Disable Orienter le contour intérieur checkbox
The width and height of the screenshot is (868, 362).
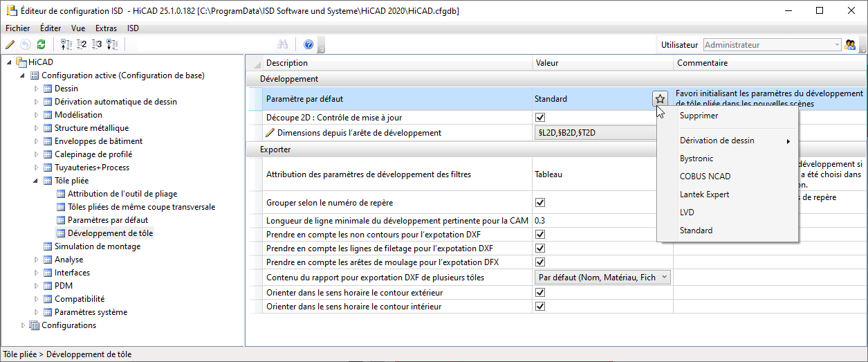coord(540,306)
